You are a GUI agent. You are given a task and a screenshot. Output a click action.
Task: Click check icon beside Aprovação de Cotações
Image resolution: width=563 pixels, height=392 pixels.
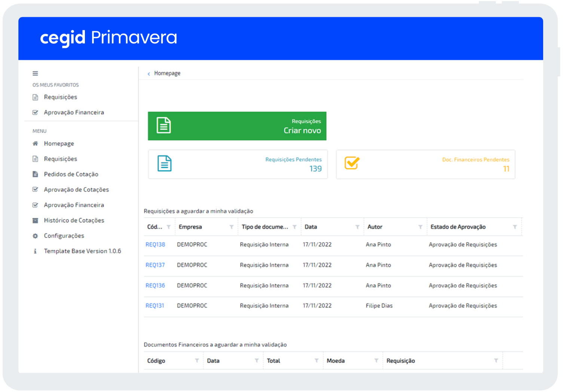[x=35, y=190]
